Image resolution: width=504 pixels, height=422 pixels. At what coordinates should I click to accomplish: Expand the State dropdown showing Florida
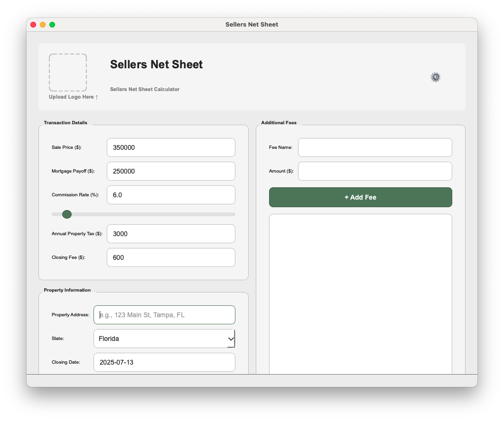[164, 339]
